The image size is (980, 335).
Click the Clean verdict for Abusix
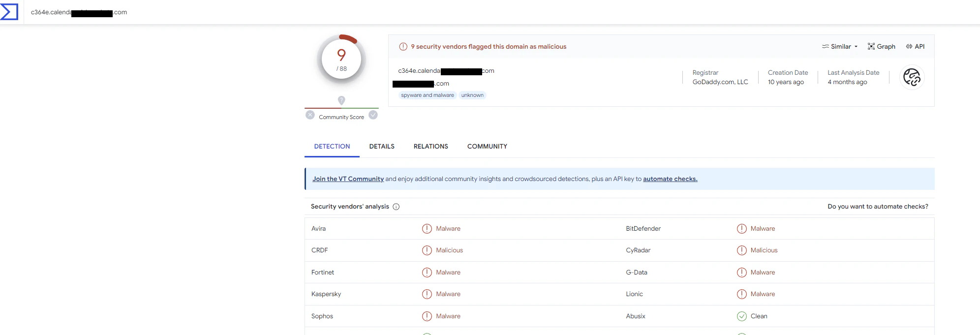pos(759,316)
